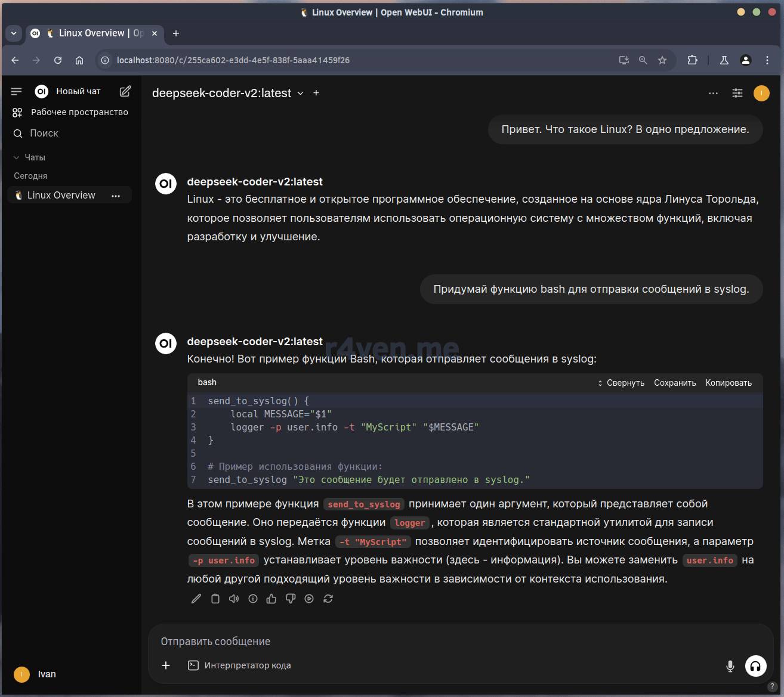The width and height of the screenshot is (784, 697).
Task: Select the Linux Overview browser tab
Action: pos(94,33)
